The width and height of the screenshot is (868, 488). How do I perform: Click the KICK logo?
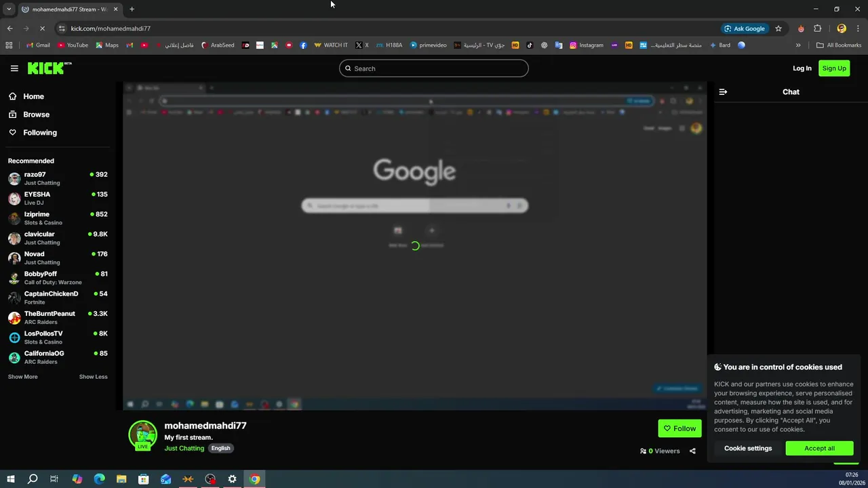49,68
